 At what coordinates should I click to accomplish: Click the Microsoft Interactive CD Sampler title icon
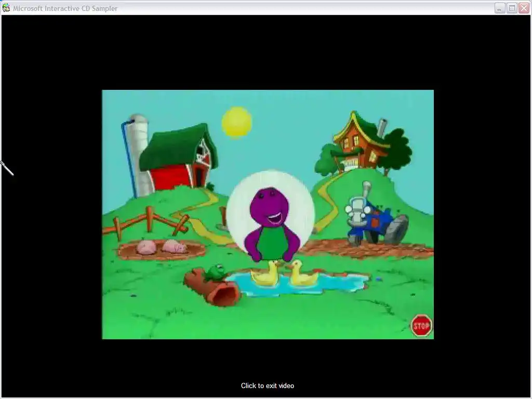tap(6, 8)
